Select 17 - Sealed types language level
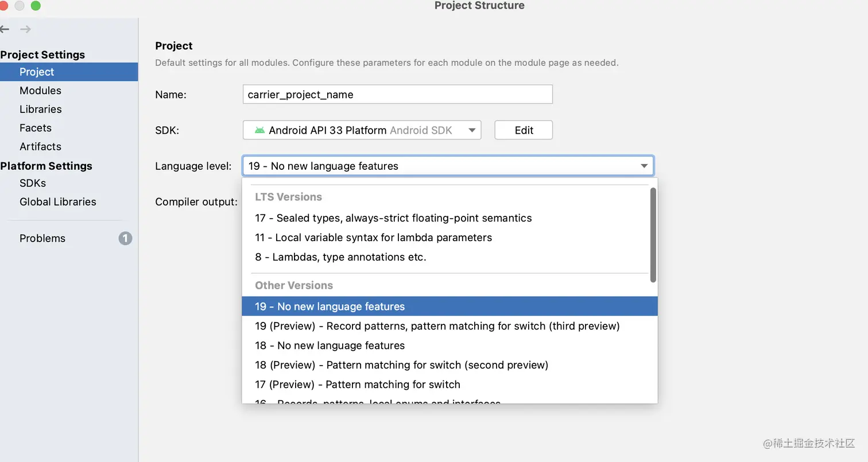Image resolution: width=868 pixels, height=462 pixels. tap(393, 218)
